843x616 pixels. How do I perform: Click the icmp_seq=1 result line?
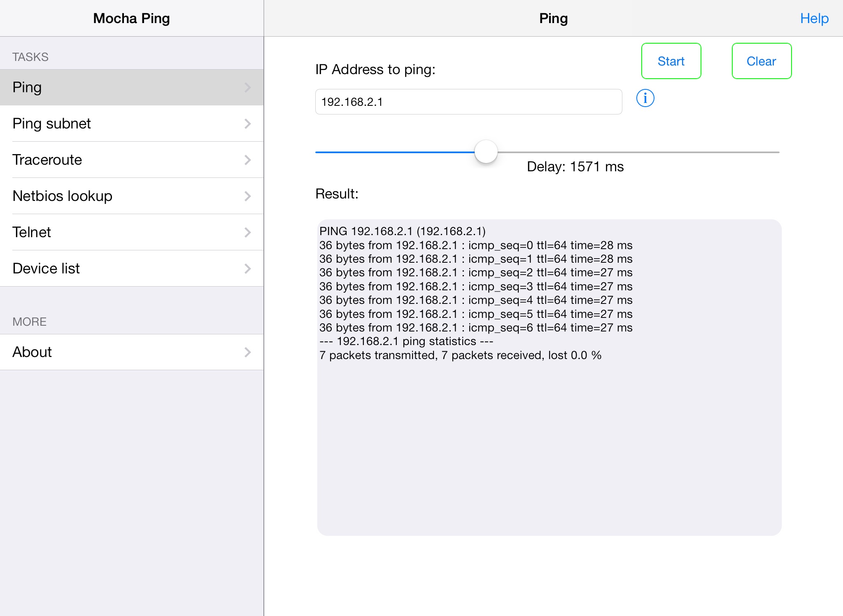(x=476, y=259)
